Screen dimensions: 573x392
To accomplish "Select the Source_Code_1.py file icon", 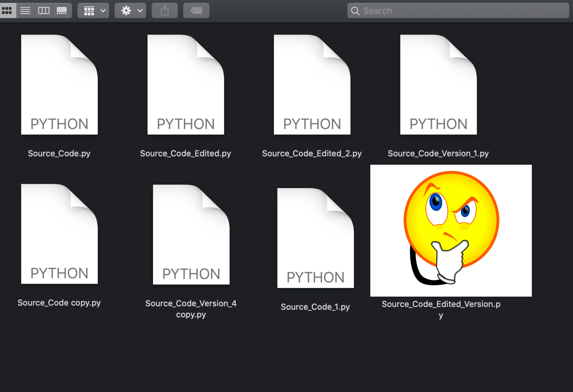I will (315, 238).
